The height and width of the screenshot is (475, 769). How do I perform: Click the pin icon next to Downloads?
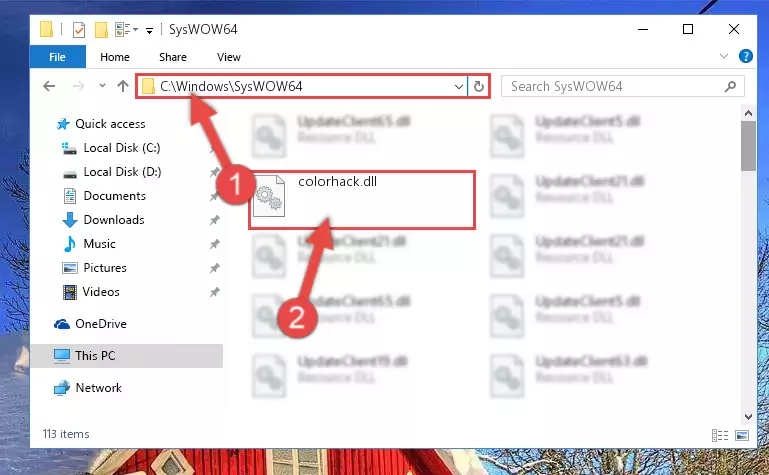pyautogui.click(x=214, y=220)
